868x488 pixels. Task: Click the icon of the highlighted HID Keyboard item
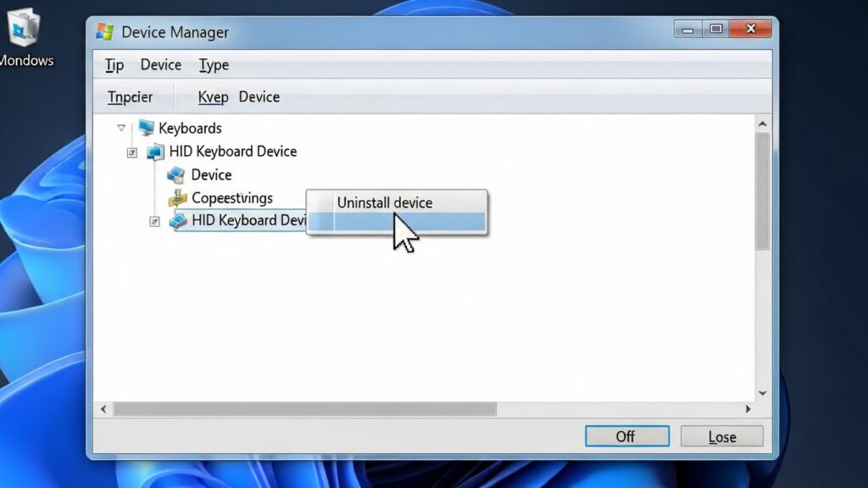tap(178, 221)
